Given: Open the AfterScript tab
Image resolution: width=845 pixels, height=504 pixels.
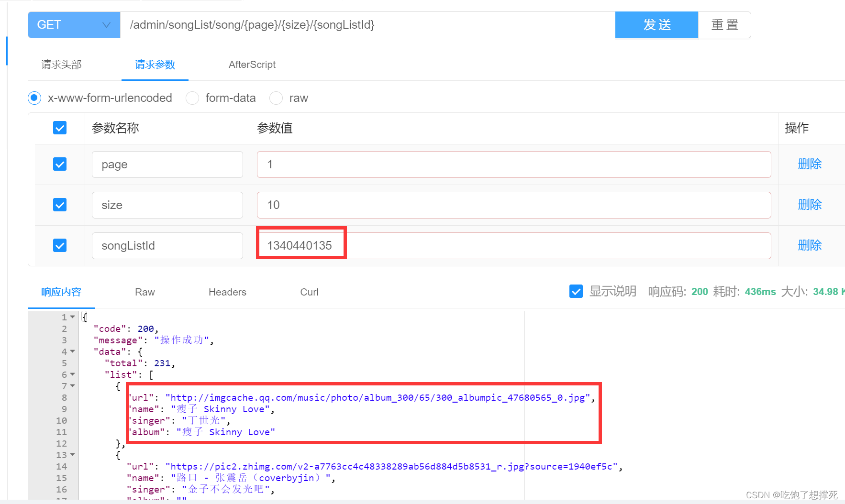Looking at the screenshot, I should (252, 65).
